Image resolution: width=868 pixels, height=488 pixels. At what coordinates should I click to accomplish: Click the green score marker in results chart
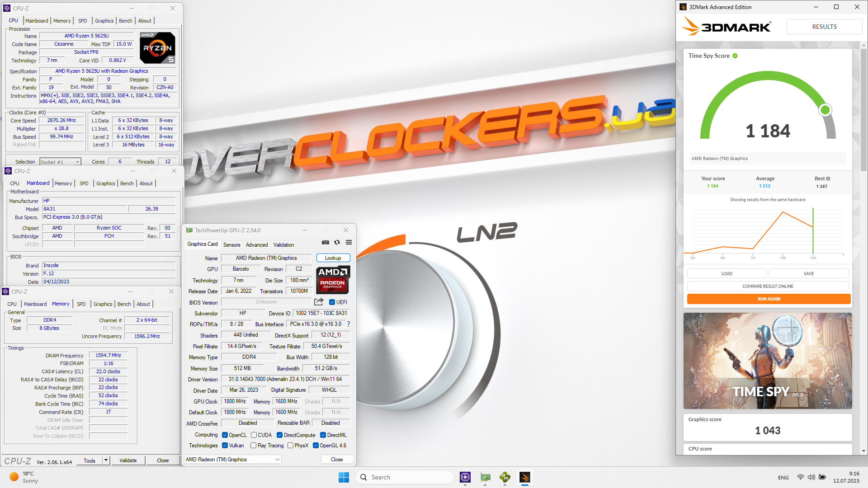[x=813, y=230]
